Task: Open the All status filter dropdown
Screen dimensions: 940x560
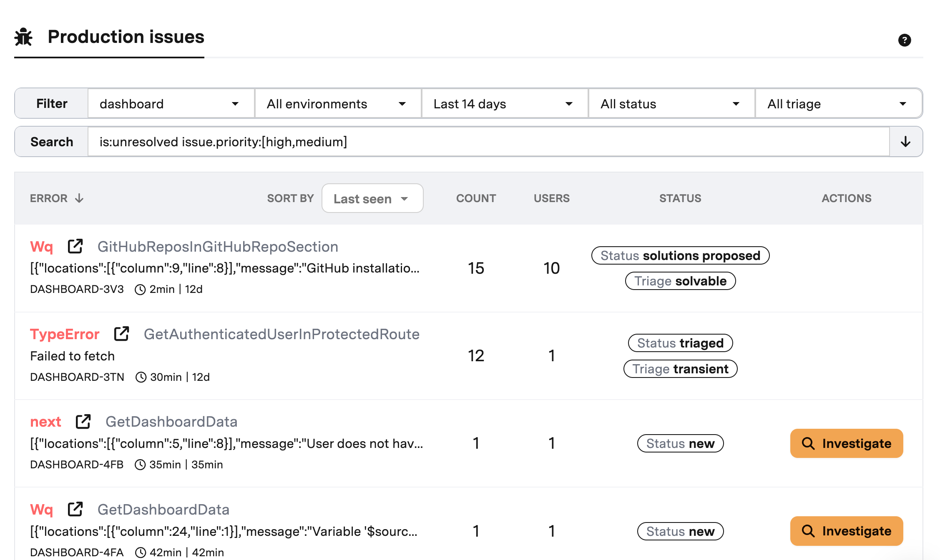Action: (671, 104)
